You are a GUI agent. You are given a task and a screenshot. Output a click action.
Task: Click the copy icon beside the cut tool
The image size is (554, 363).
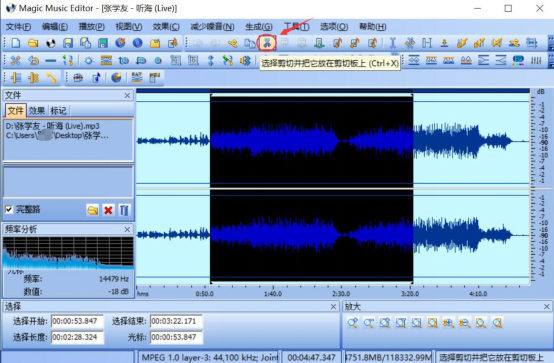(250, 43)
